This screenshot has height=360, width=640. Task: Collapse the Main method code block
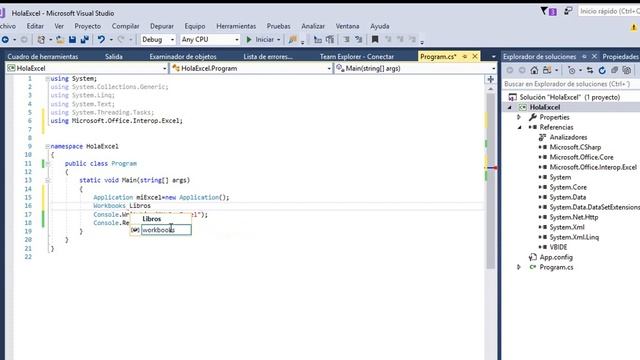tap(47, 180)
